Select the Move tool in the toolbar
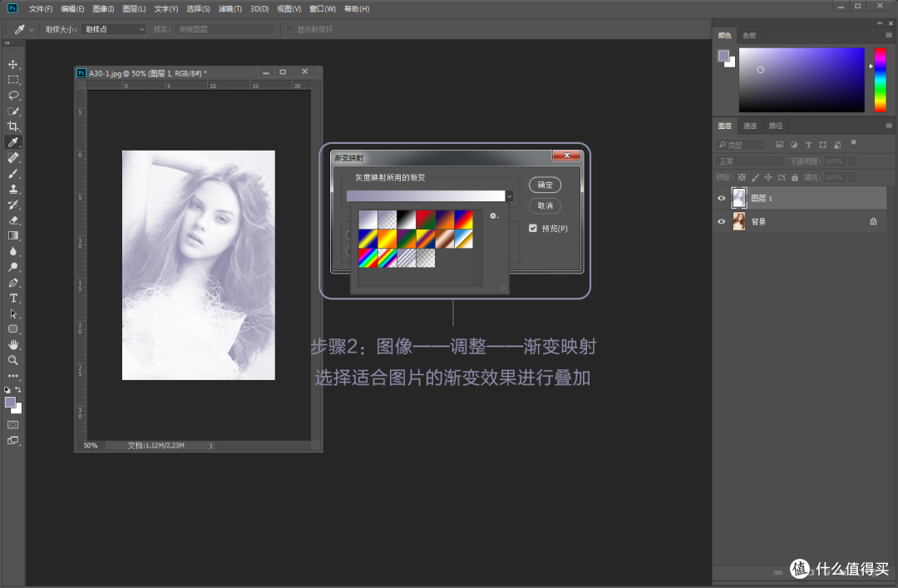The image size is (898, 588). [x=12, y=63]
